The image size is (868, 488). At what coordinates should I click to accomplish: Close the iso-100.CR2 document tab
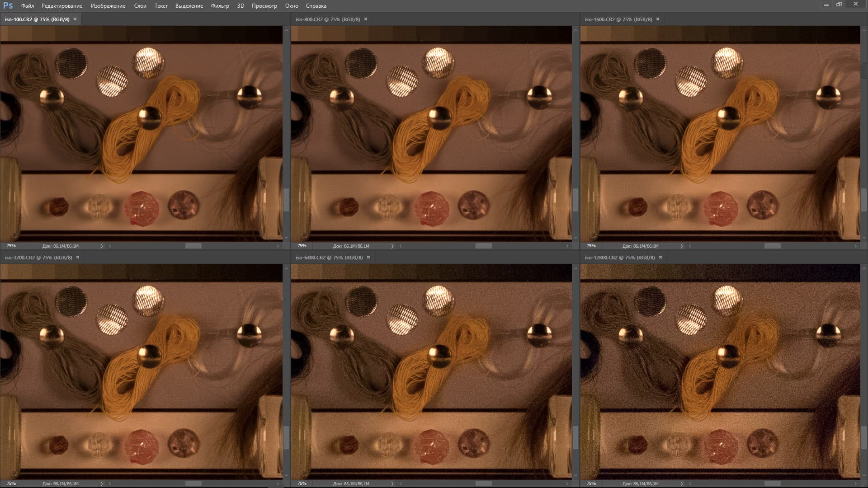(75, 19)
